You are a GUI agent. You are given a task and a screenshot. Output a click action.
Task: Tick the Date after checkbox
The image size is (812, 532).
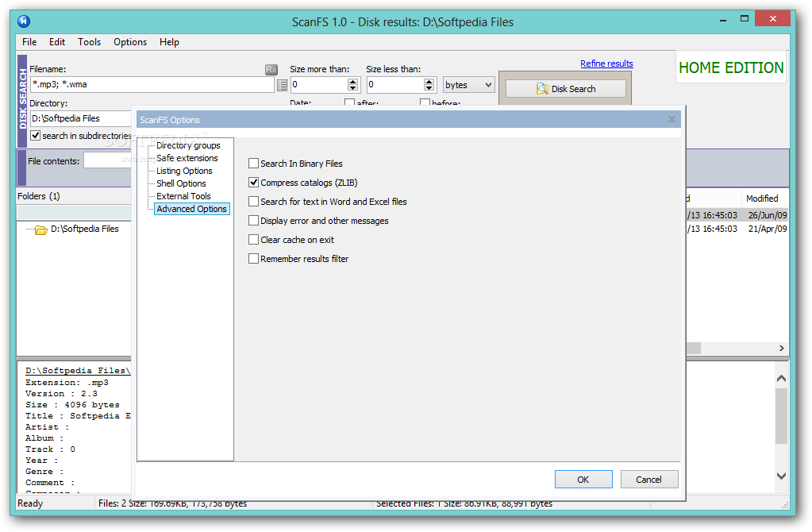pyautogui.click(x=349, y=102)
